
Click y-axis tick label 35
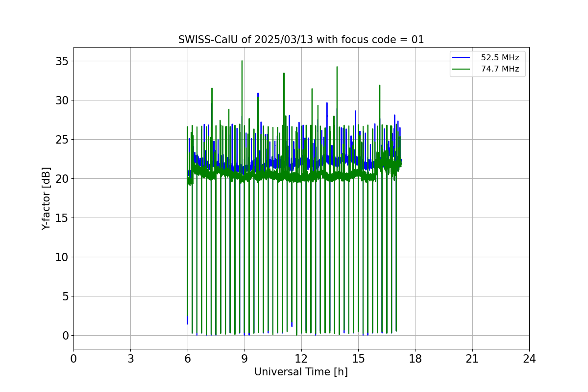(x=62, y=61)
